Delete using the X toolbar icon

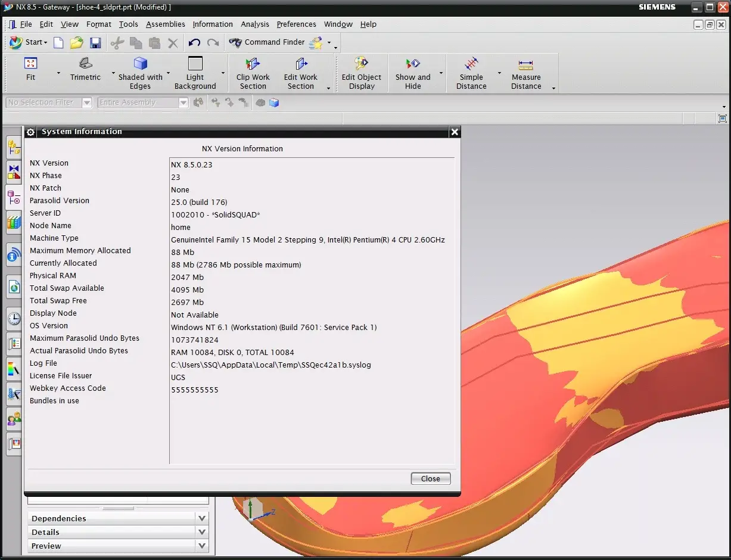point(173,42)
